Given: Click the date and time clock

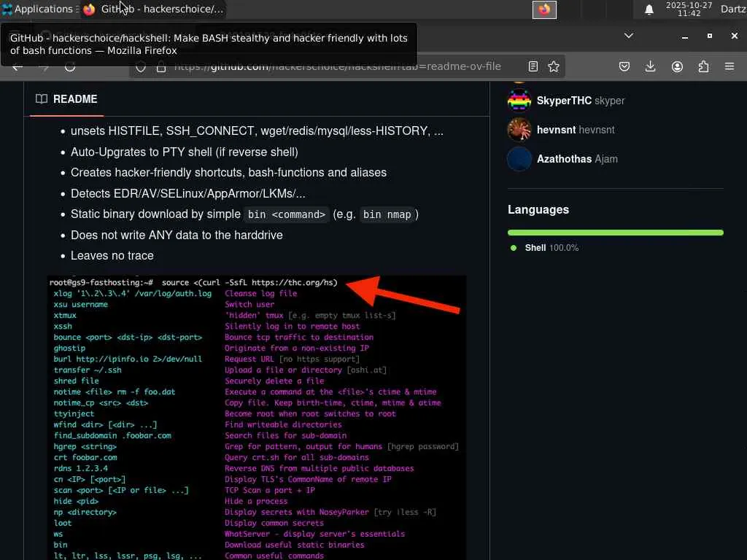Looking at the screenshot, I should point(689,9).
